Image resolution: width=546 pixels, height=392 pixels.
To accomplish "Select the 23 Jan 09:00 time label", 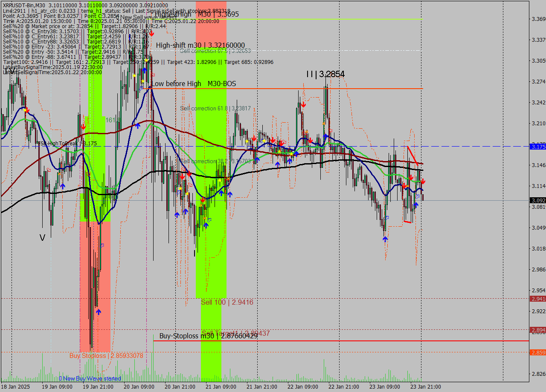I will tap(384, 387).
